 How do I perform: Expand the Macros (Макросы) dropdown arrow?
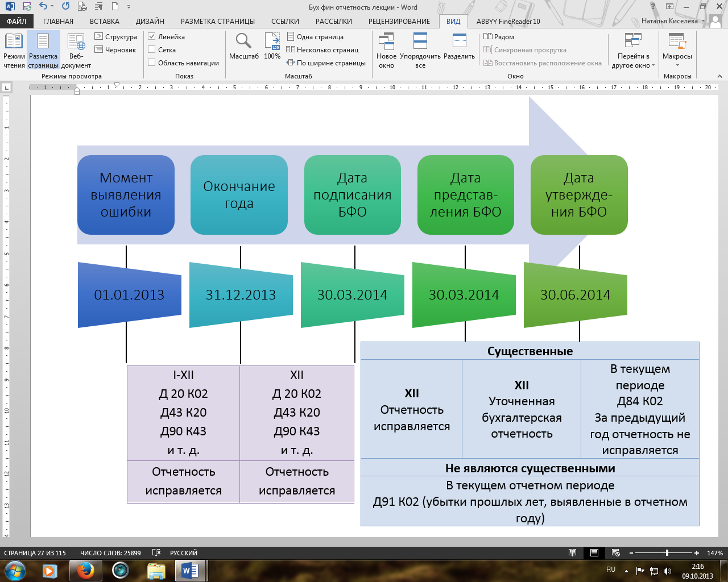pyautogui.click(x=677, y=65)
